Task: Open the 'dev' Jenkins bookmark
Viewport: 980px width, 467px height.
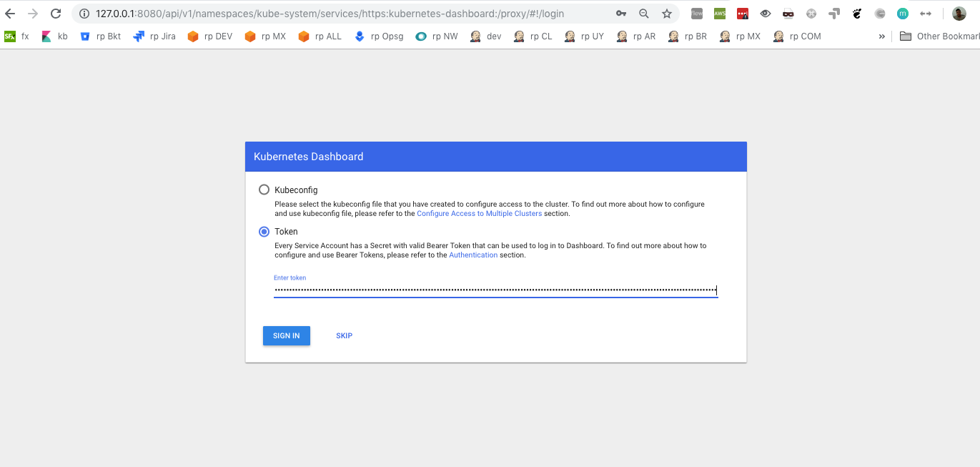Action: (486, 36)
